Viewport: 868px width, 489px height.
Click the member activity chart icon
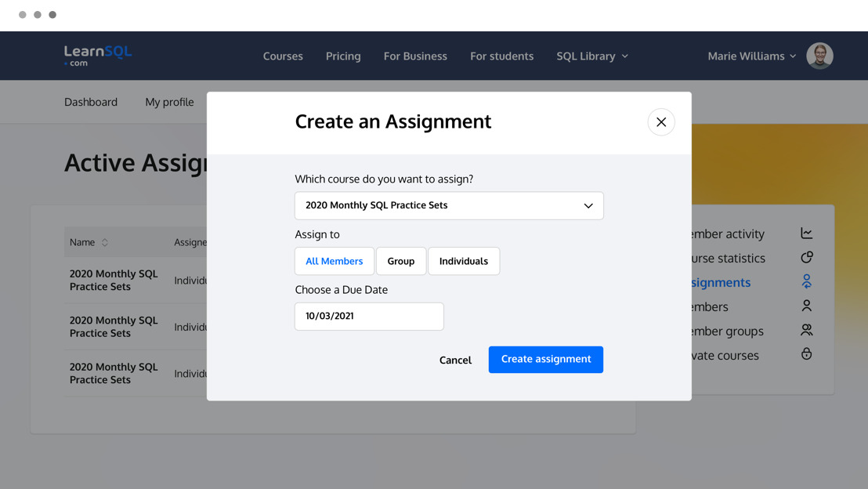pos(806,234)
